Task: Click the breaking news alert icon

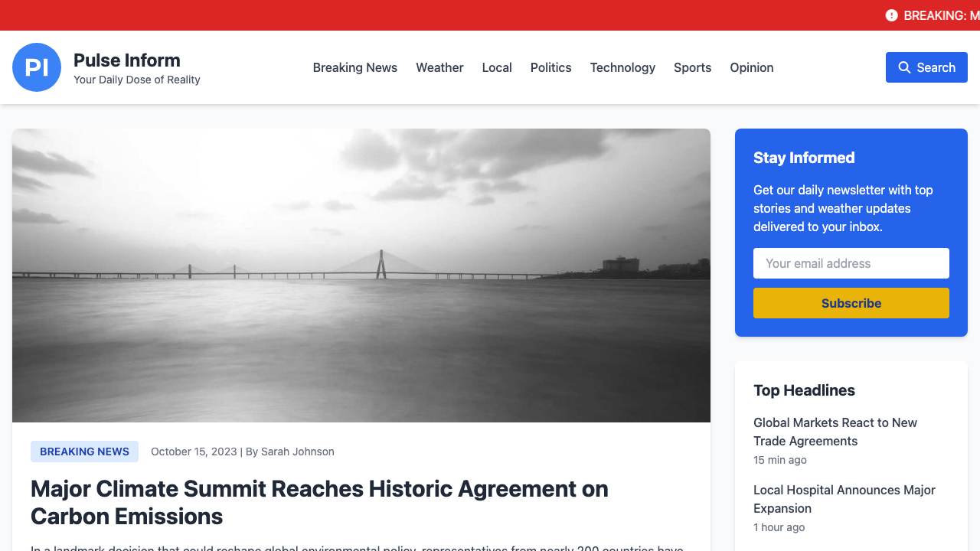Action: pos(890,15)
